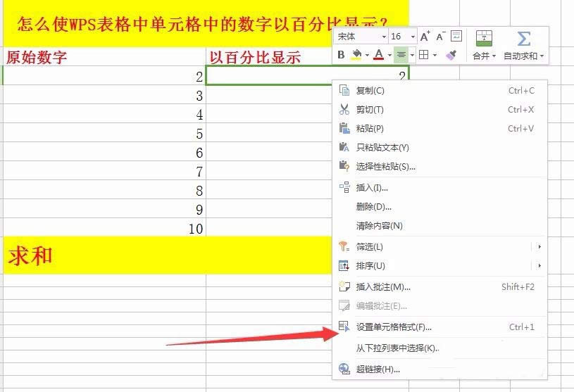Open alignment options dropdown arrow
574x392 pixels.
[412, 55]
